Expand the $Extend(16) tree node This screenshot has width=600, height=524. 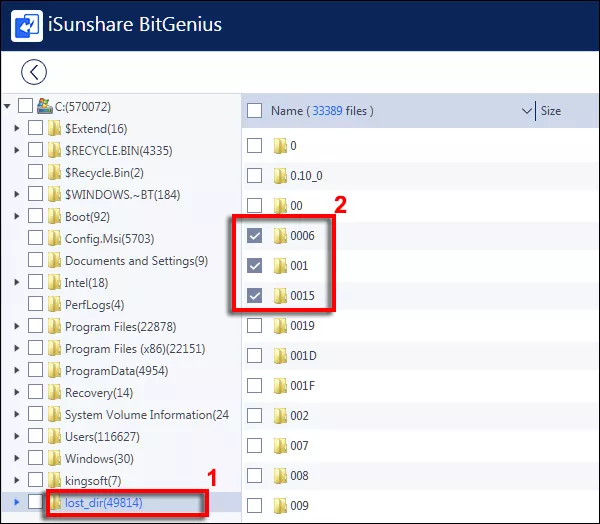point(16,128)
